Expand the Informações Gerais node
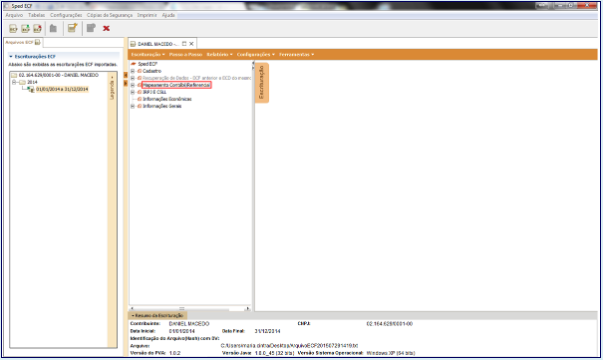Image resolution: width=603 pixels, height=360 pixels. pos(133,106)
